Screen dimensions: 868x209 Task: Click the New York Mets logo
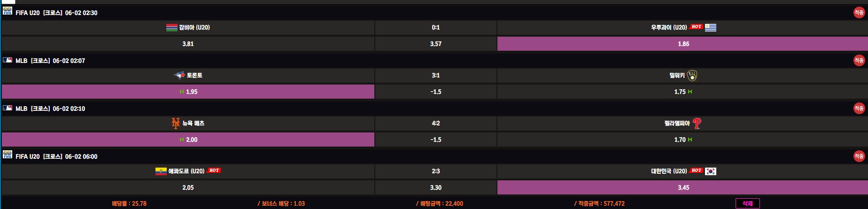176,123
